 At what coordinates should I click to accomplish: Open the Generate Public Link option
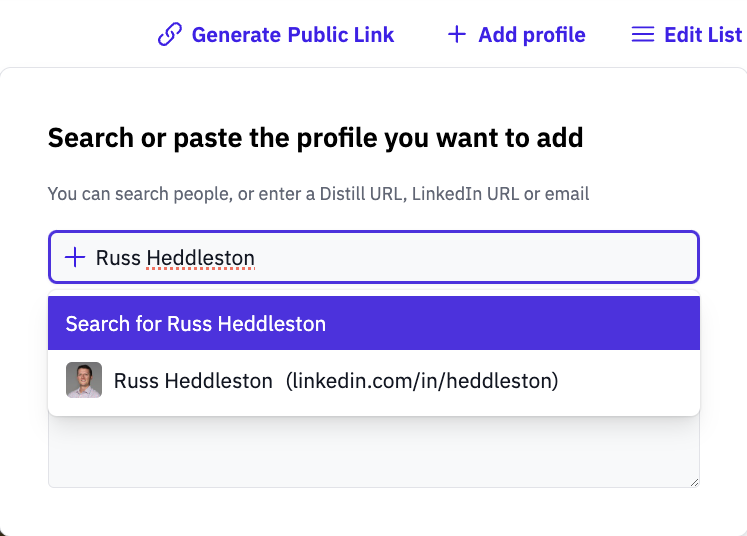pos(276,35)
